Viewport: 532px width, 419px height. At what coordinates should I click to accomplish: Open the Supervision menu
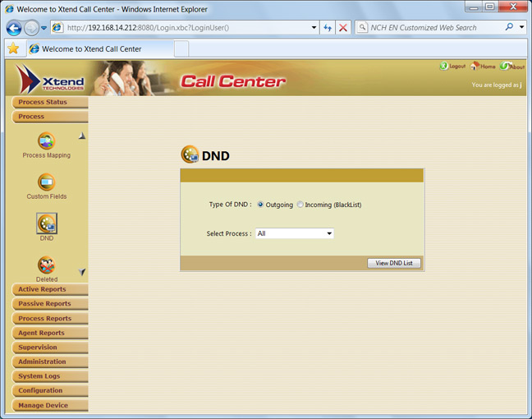(50, 348)
